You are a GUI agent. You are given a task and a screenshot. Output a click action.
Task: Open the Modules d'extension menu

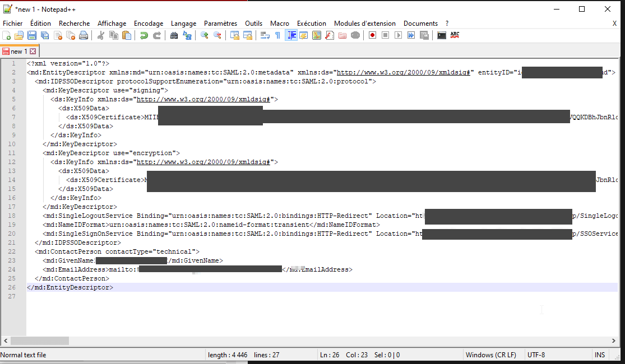pos(365,24)
